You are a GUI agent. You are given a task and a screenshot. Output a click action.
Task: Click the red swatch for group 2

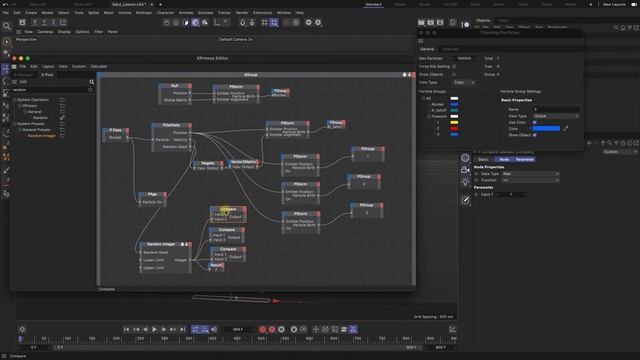[x=454, y=129]
